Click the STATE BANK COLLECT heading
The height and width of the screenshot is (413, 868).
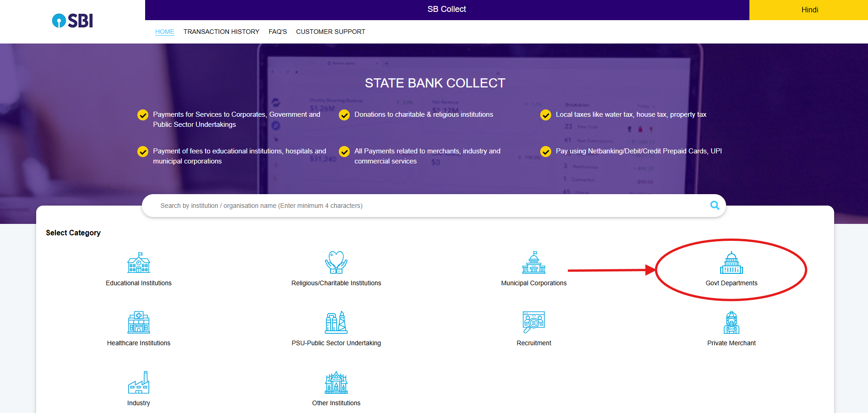tap(435, 83)
